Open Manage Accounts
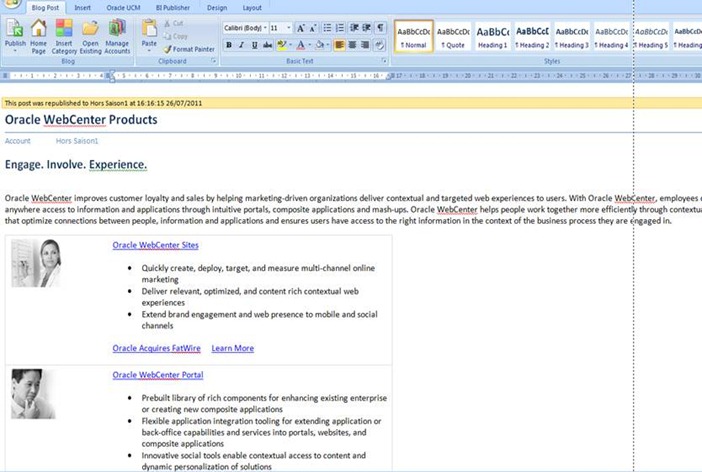The width and height of the screenshot is (702, 472). [117, 37]
